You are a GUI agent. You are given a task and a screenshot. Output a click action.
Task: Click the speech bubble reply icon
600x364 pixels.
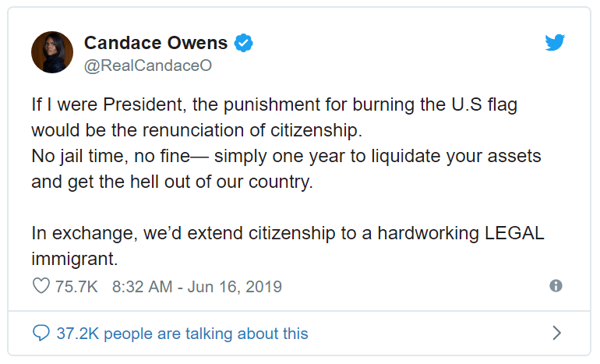(41, 334)
